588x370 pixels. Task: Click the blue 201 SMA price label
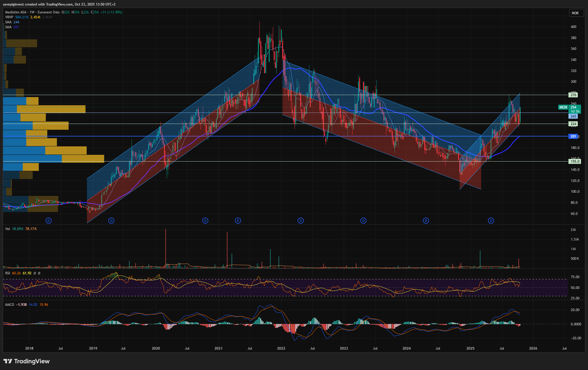[573, 136]
